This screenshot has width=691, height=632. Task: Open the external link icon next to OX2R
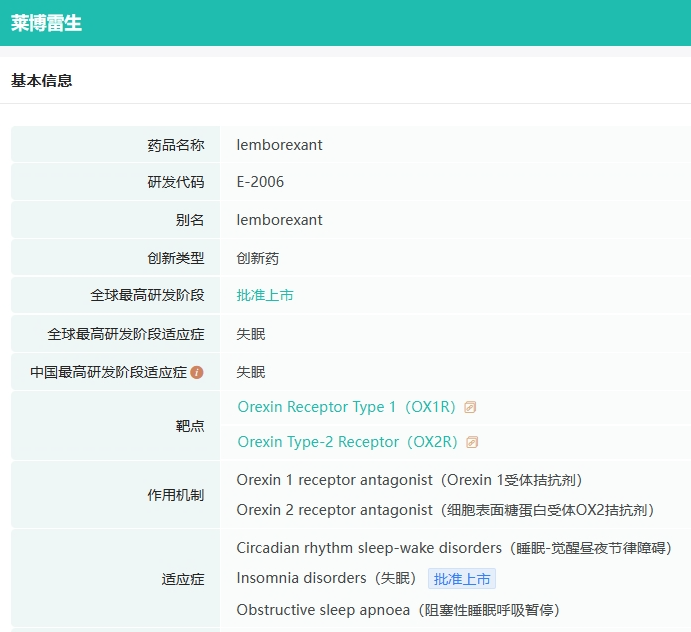pos(472,442)
